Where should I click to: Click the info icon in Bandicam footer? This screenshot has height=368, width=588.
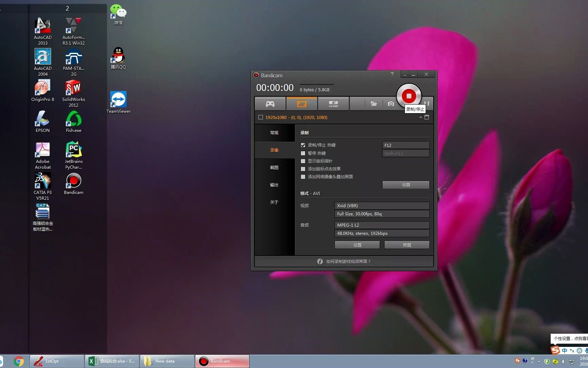(x=320, y=261)
